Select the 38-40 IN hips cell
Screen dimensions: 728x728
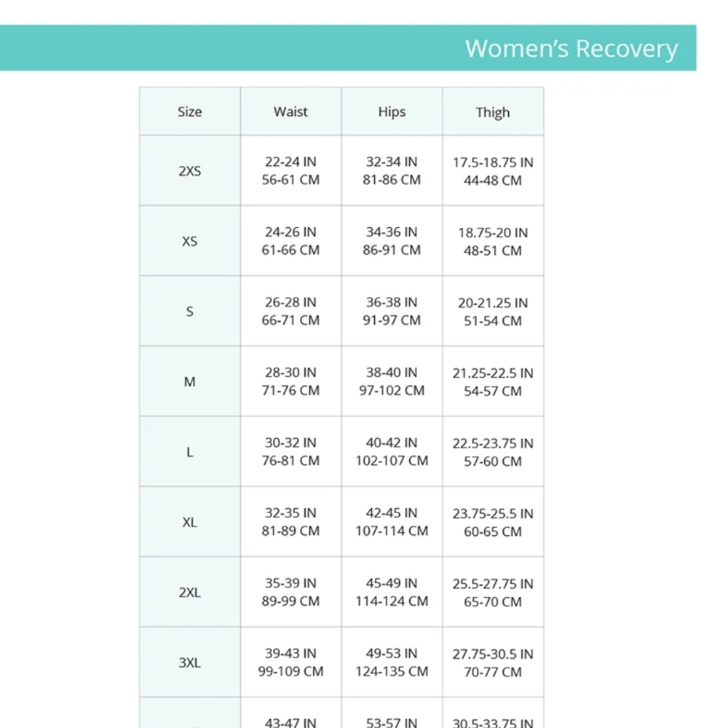(392, 381)
